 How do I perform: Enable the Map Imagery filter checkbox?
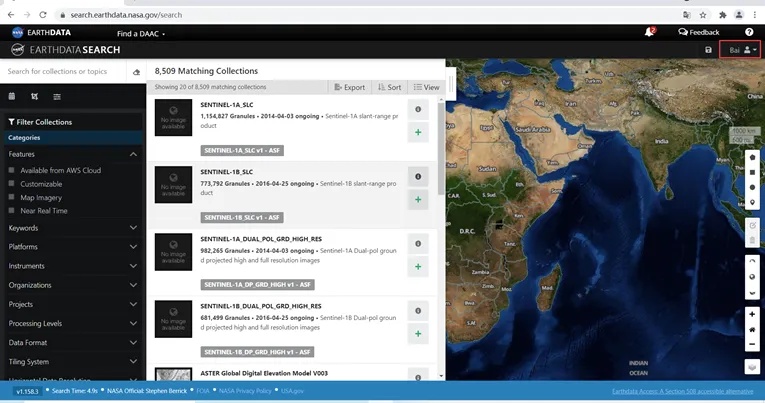[11, 197]
